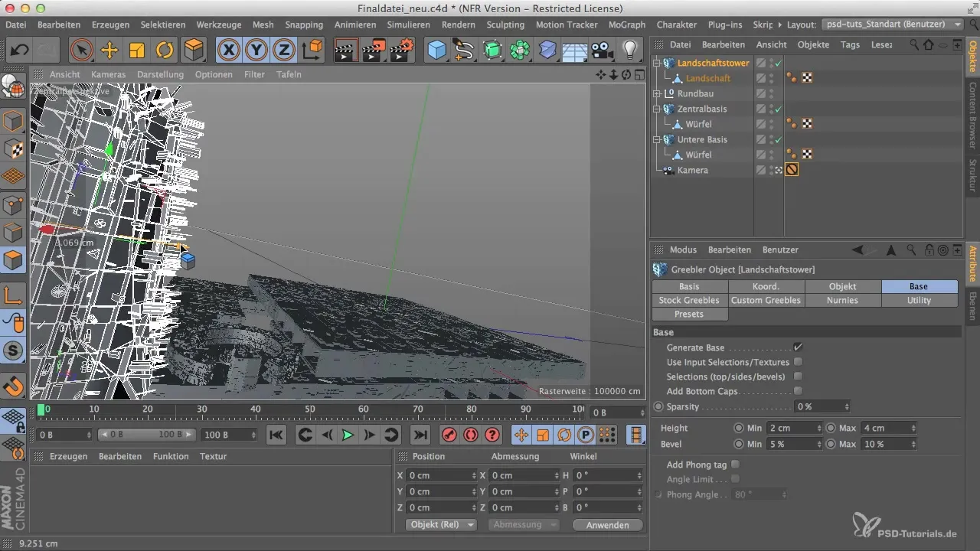The height and width of the screenshot is (551, 980).
Task: Select the Height Min radio button
Action: point(739,428)
